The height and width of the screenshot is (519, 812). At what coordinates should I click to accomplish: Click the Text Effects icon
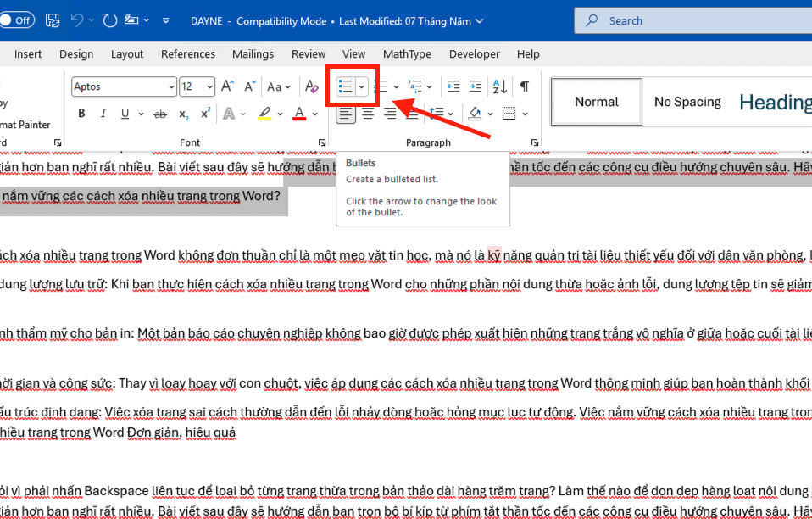point(229,114)
